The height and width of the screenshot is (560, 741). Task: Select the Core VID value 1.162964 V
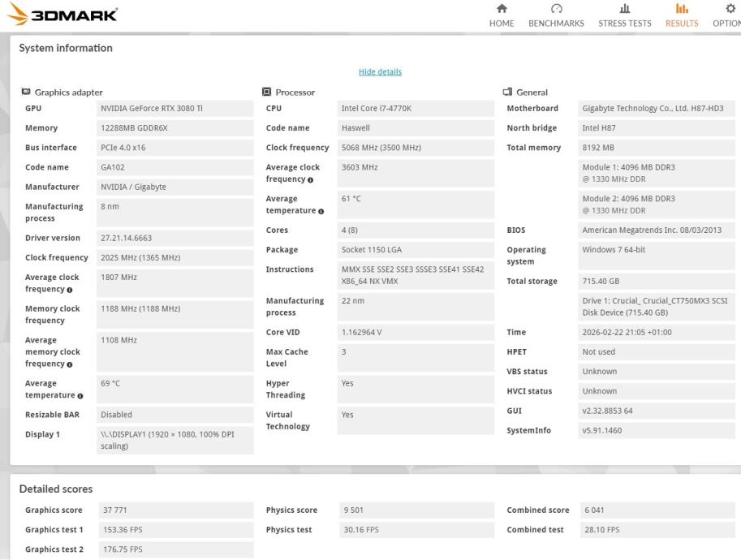[416, 332]
